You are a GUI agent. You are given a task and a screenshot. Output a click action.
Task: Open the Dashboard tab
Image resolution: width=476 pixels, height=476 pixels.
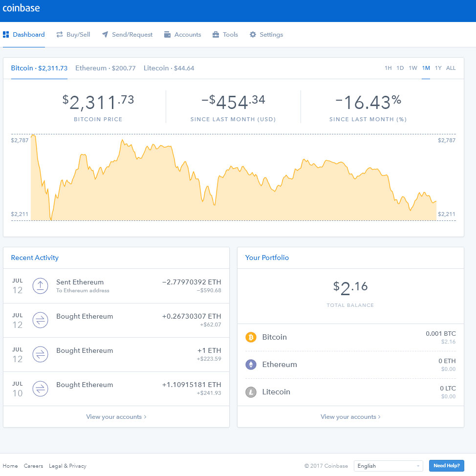click(x=24, y=35)
